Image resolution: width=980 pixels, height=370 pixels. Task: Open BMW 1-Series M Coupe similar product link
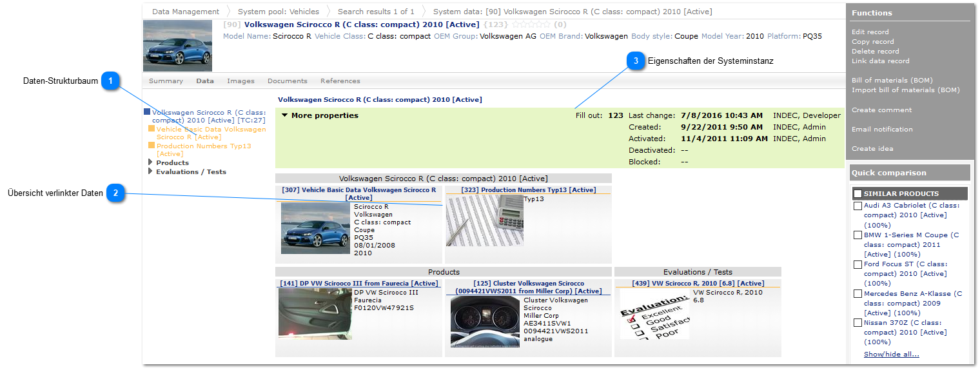912,244
